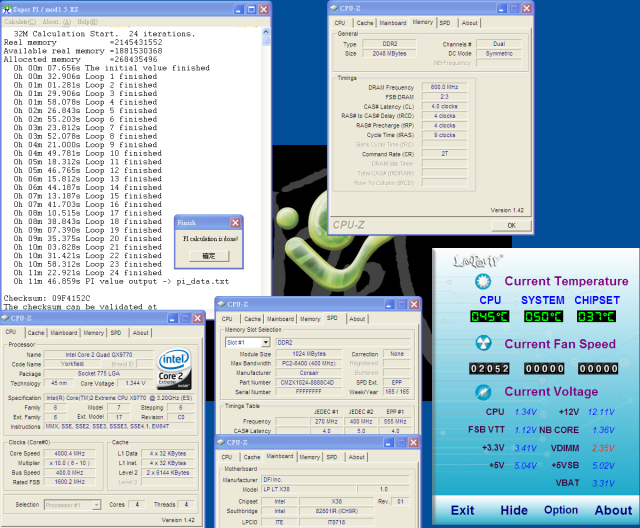Image resolution: width=640 pixels, height=528 pixels.
Task: Click the 02052 fan speed counter
Action: point(489,369)
